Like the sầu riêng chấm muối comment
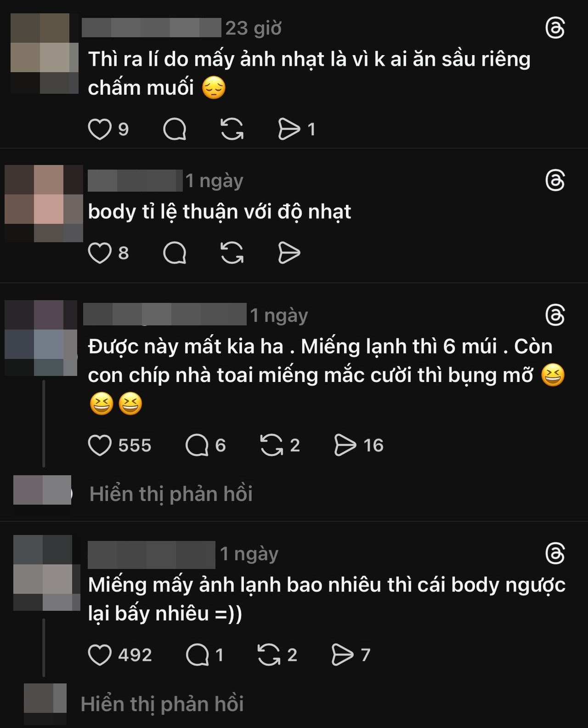 coord(100,129)
